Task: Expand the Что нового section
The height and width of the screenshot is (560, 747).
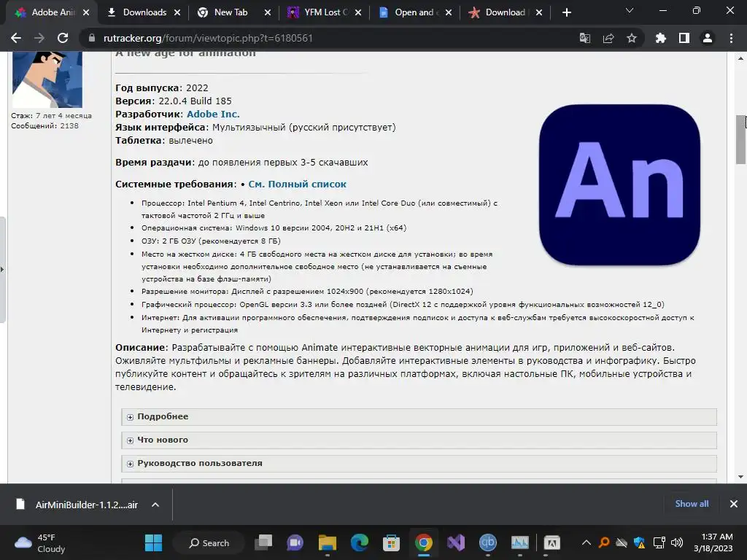Action: [419, 440]
